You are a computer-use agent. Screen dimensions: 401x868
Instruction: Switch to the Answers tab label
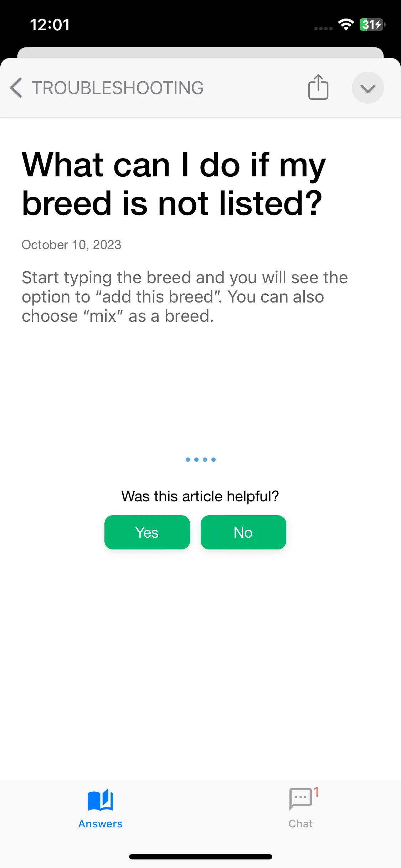pos(101,824)
